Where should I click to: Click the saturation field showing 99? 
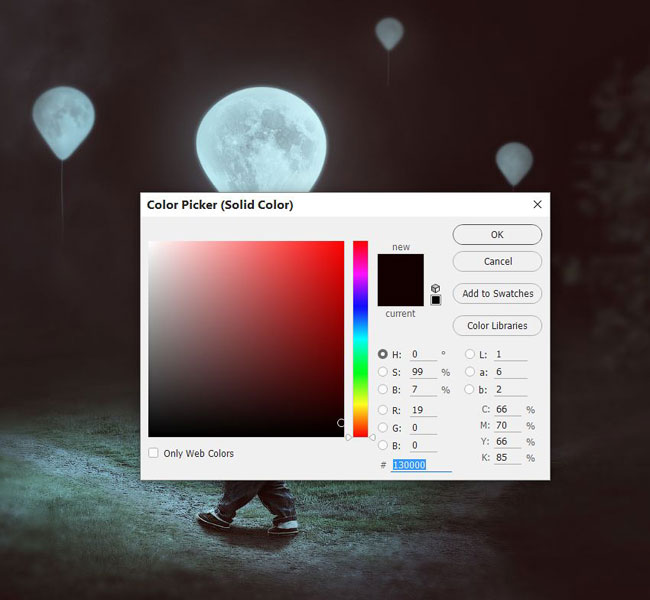(423, 372)
